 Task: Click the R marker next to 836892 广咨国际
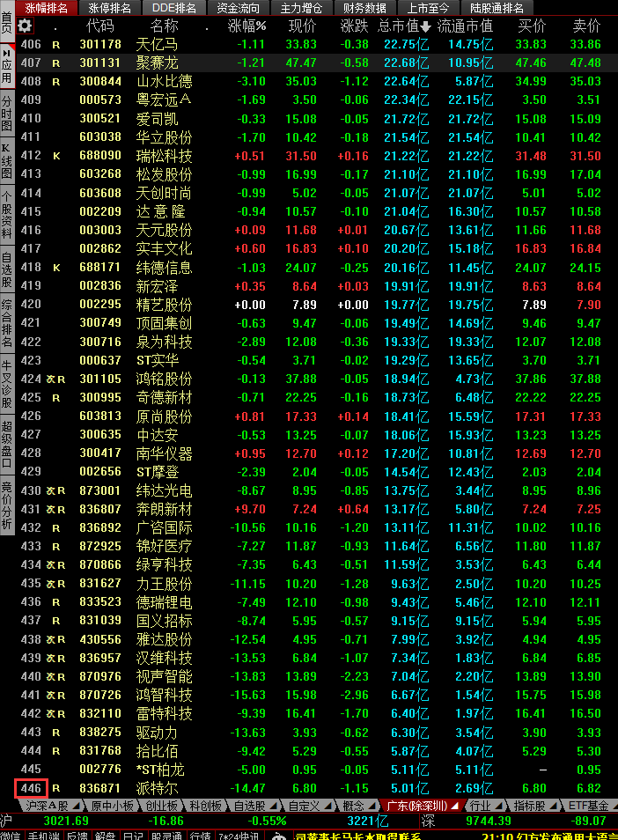point(55,528)
